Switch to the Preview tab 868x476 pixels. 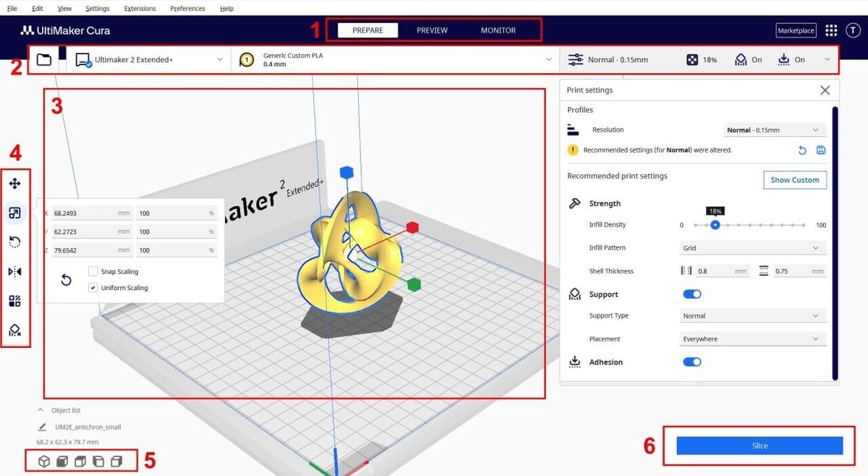coord(432,30)
